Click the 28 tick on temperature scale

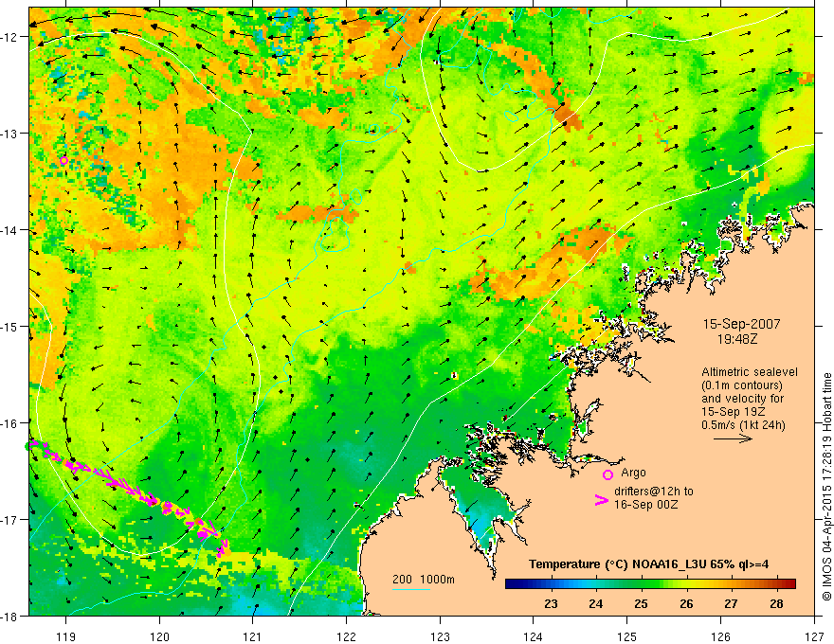click(776, 603)
